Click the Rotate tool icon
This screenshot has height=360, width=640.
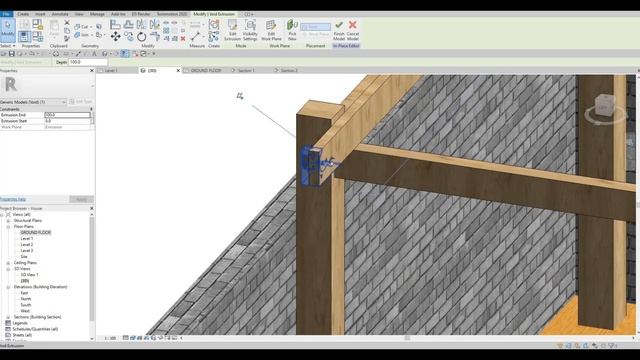[142, 37]
